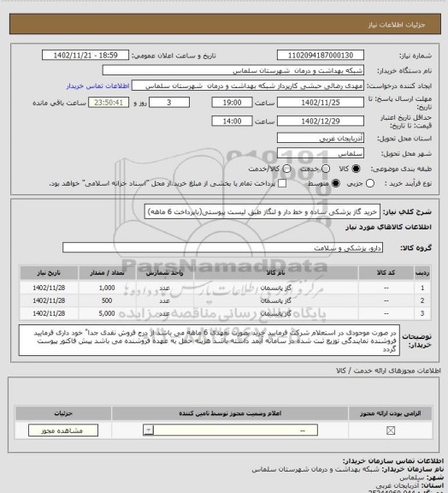This screenshot has height=493, width=448.
Task: Click the شهر محل تحویل field سلماس
Action: [321, 153]
